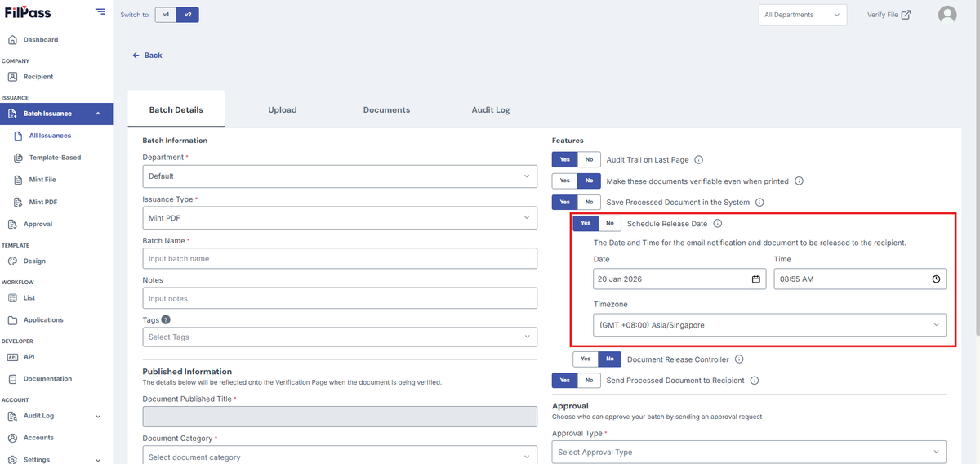Click the Approval icon in sidebar
The height and width of the screenshot is (464, 980).
click(12, 224)
